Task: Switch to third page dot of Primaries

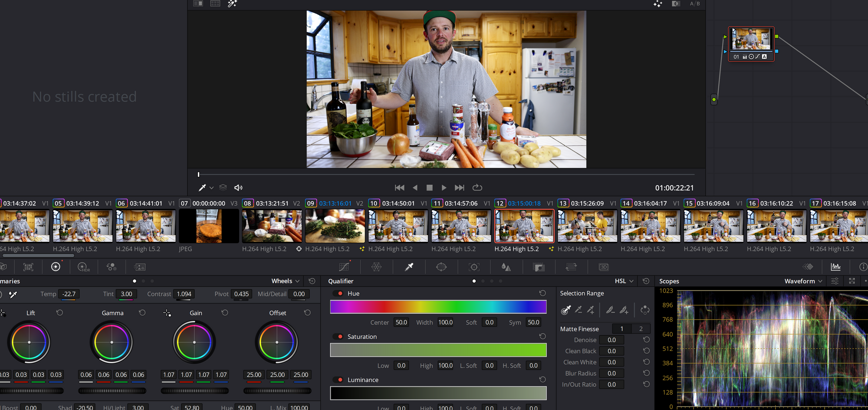Action: pyautogui.click(x=152, y=281)
